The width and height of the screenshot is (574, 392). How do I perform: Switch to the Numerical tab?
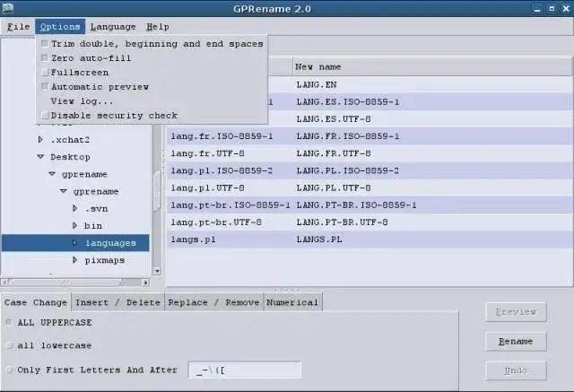coord(292,302)
